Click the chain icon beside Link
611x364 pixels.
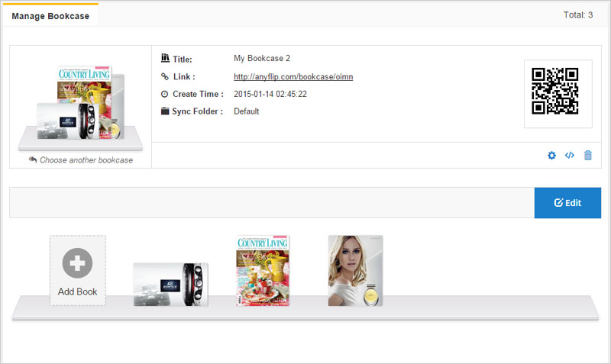click(x=165, y=76)
